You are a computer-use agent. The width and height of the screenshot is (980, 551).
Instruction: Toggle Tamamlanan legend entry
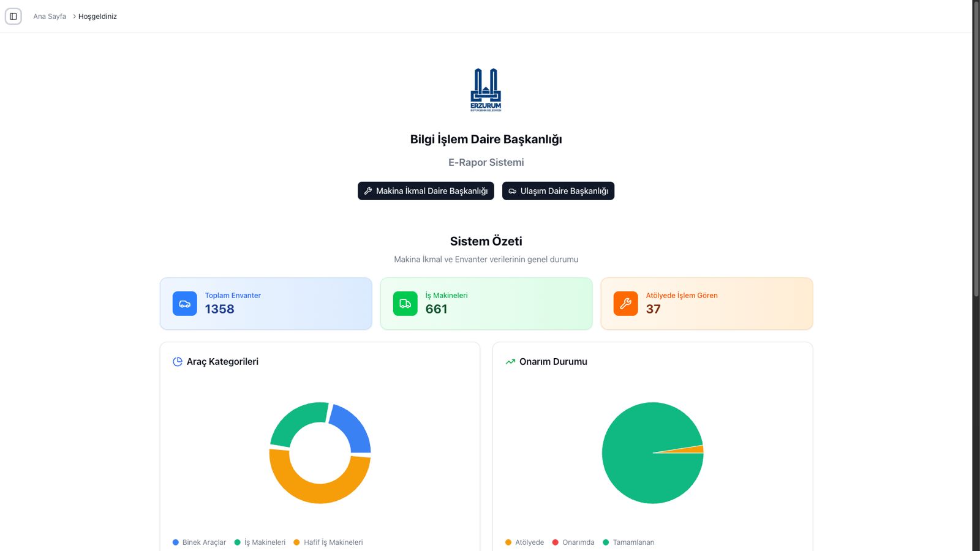pos(628,542)
